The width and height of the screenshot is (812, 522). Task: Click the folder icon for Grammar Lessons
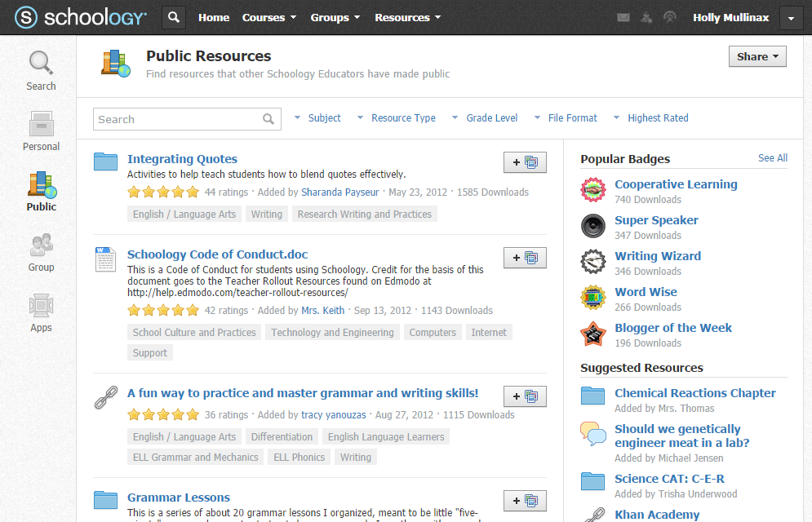click(x=105, y=500)
